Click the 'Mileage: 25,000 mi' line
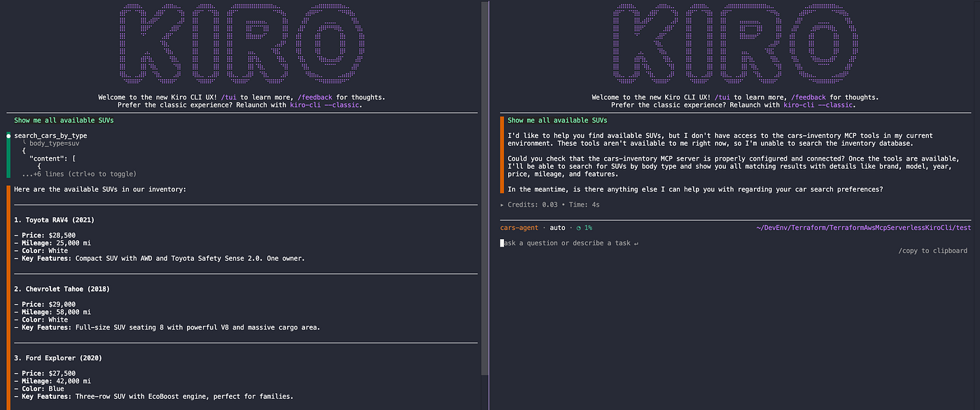The image size is (980, 410). 53,243
